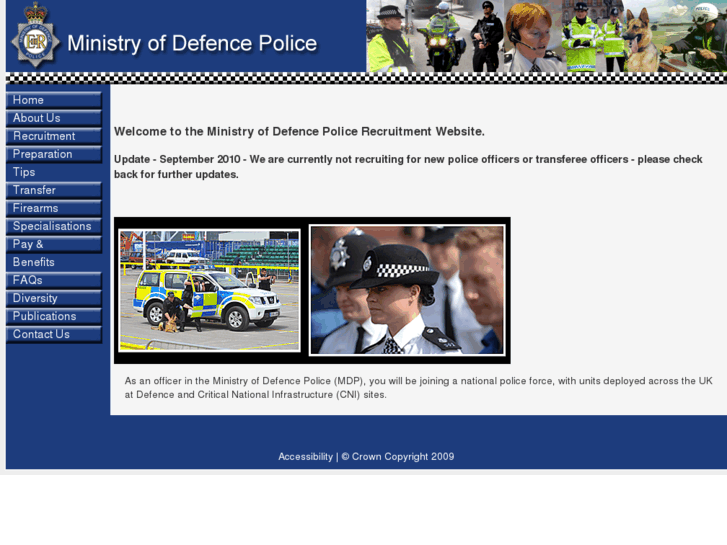727x545 pixels.
Task: Open the Preparation Tips section
Action: click(x=54, y=163)
